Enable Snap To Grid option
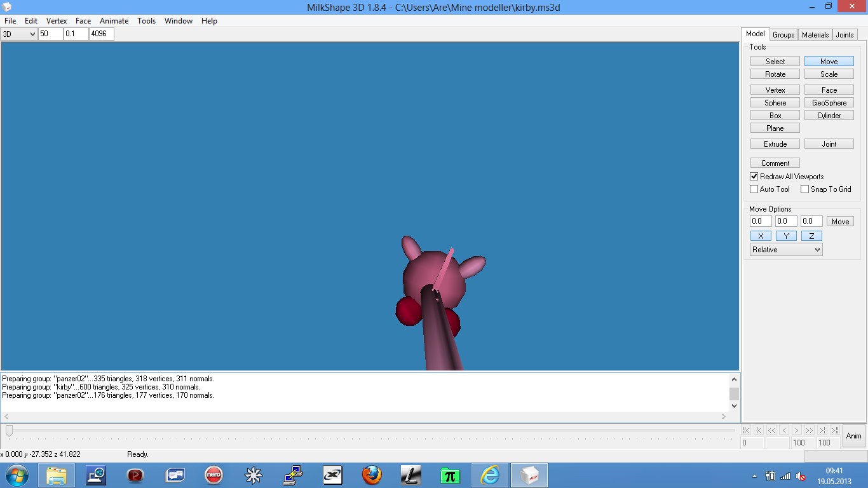 click(804, 189)
